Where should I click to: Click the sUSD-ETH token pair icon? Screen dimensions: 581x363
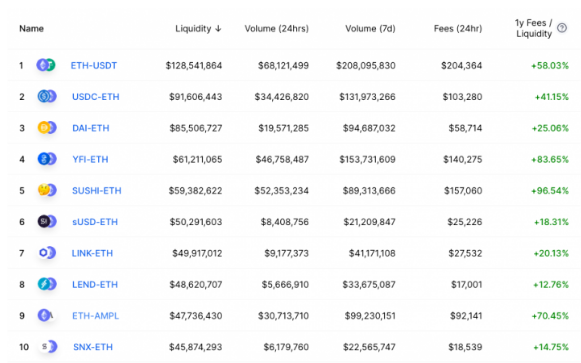47,222
